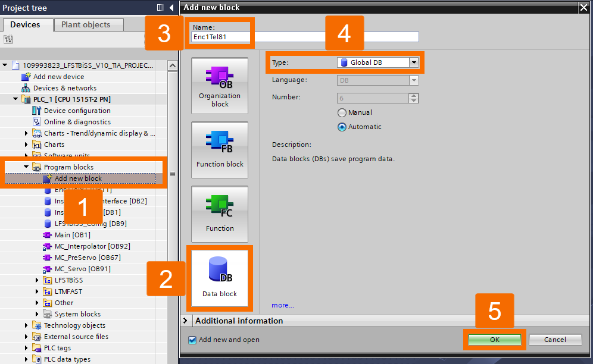Expand the Charts - Trend/dynamic display node

click(26, 133)
